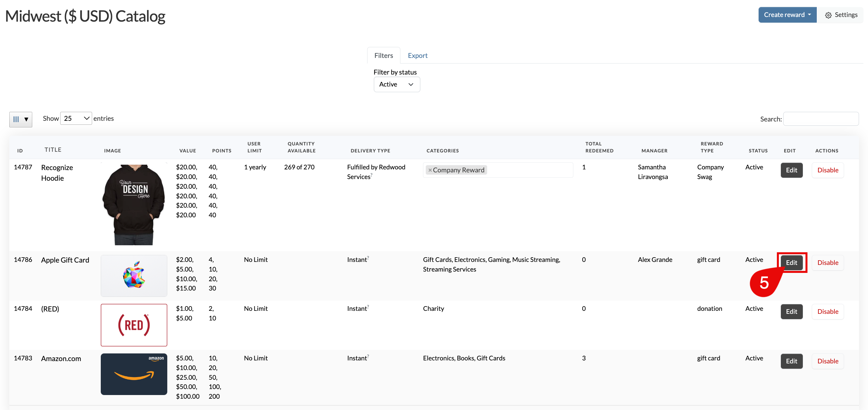
Task: Disable the Apple Gift Card reward
Action: pyautogui.click(x=827, y=263)
